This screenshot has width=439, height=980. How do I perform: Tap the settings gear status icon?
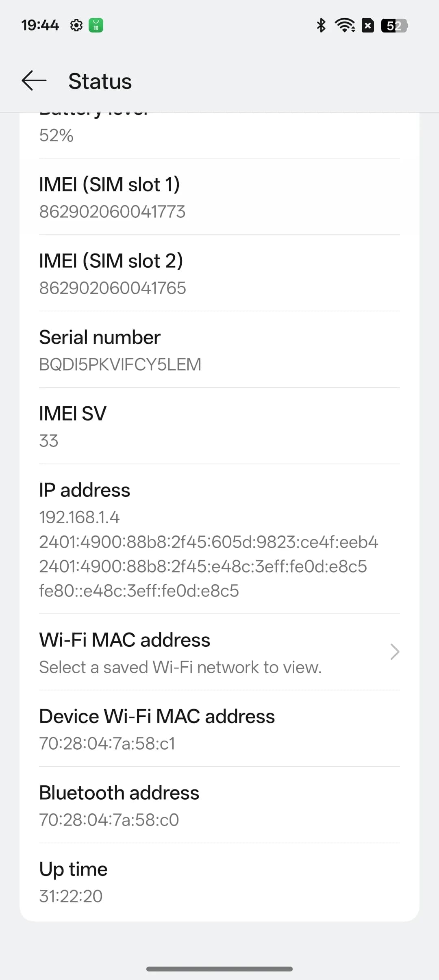pyautogui.click(x=76, y=25)
